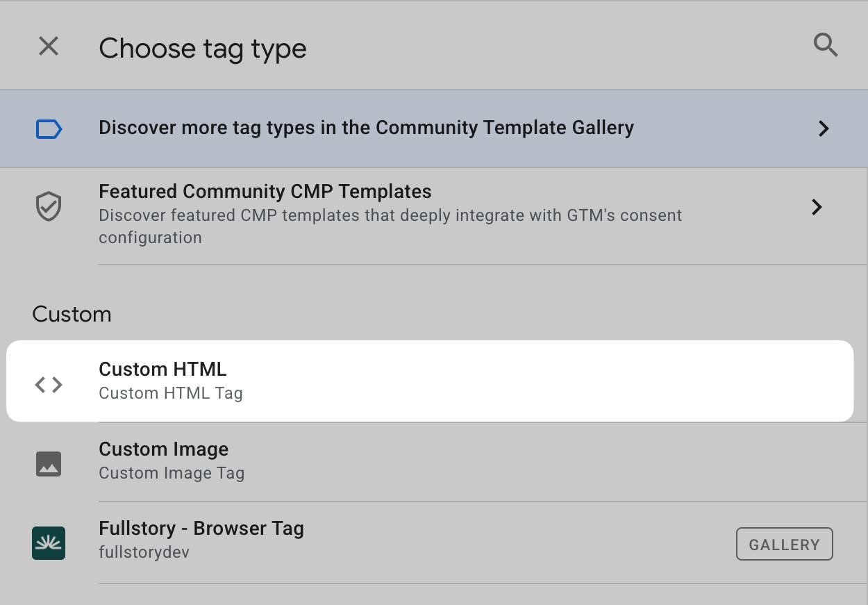The height and width of the screenshot is (605, 868).
Task: Close the Choose tag type panel
Action: pos(49,47)
